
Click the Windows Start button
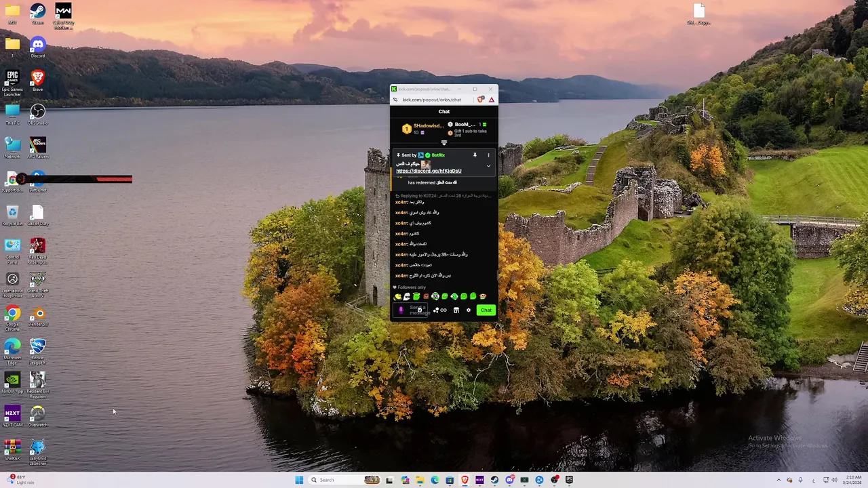coord(299,480)
